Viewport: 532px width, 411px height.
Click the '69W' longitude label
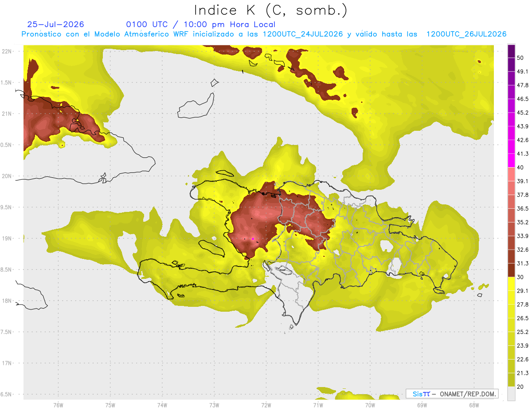point(422,405)
